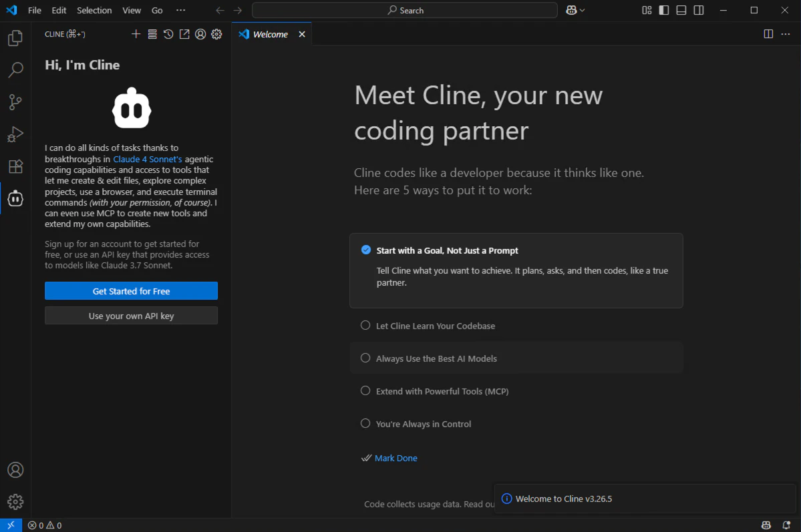
Task: Open Copilot status icon in status bar
Action: point(766,525)
